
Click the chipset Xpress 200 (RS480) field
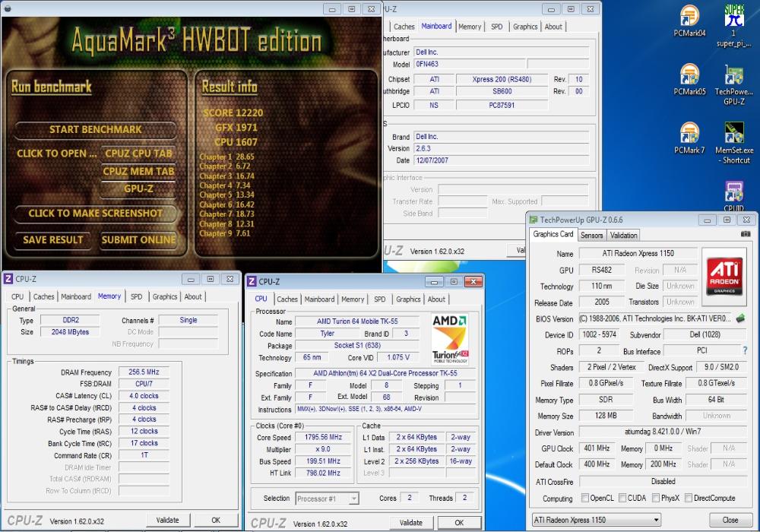(502, 80)
